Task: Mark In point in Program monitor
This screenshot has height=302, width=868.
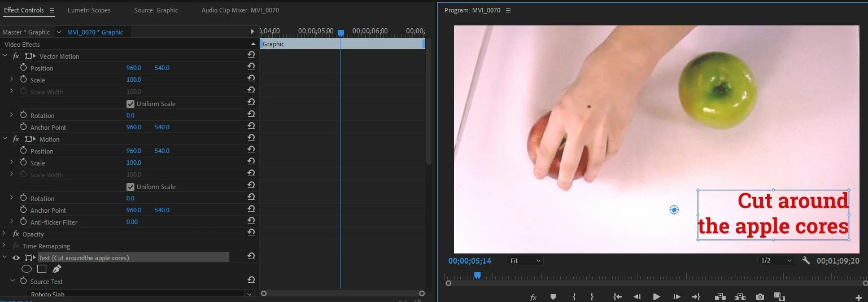Action: (574, 297)
